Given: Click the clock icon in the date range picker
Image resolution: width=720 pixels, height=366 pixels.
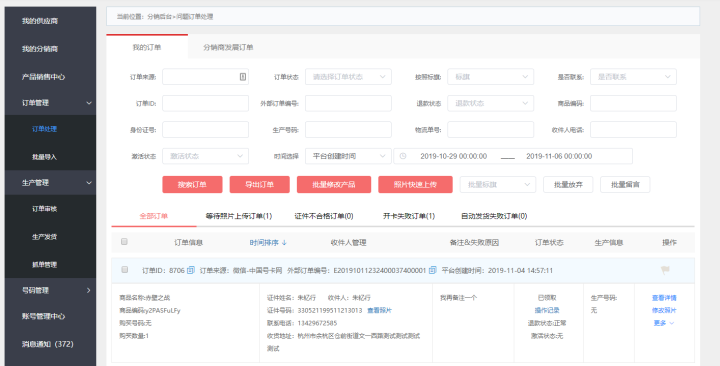Looking at the screenshot, I should pyautogui.click(x=403, y=156).
